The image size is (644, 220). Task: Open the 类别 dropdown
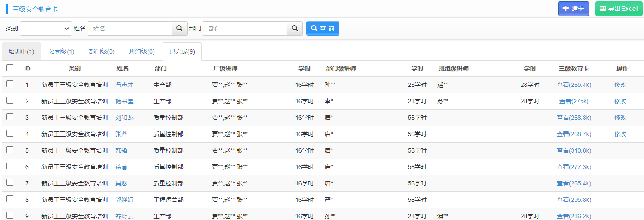tap(46, 29)
